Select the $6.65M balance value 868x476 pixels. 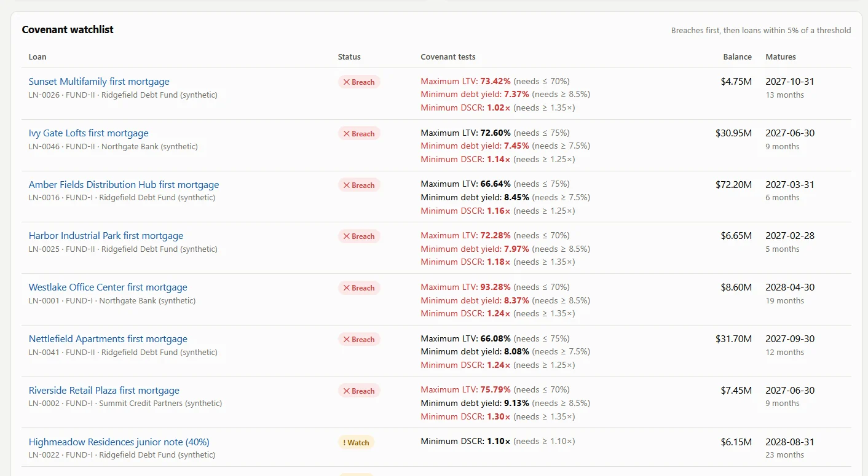click(x=736, y=236)
